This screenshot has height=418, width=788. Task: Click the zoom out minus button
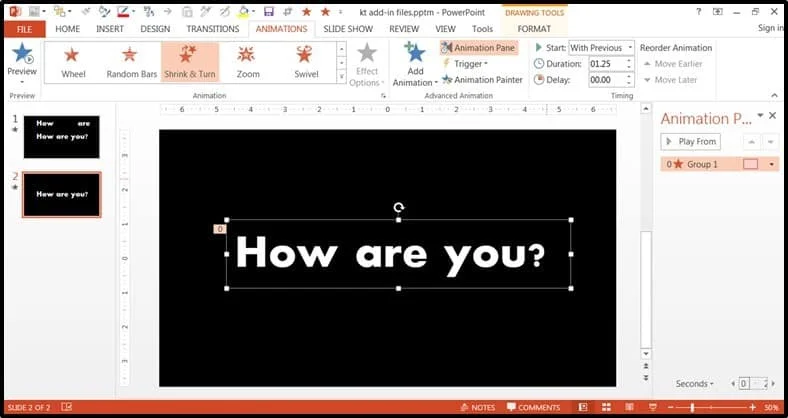670,407
